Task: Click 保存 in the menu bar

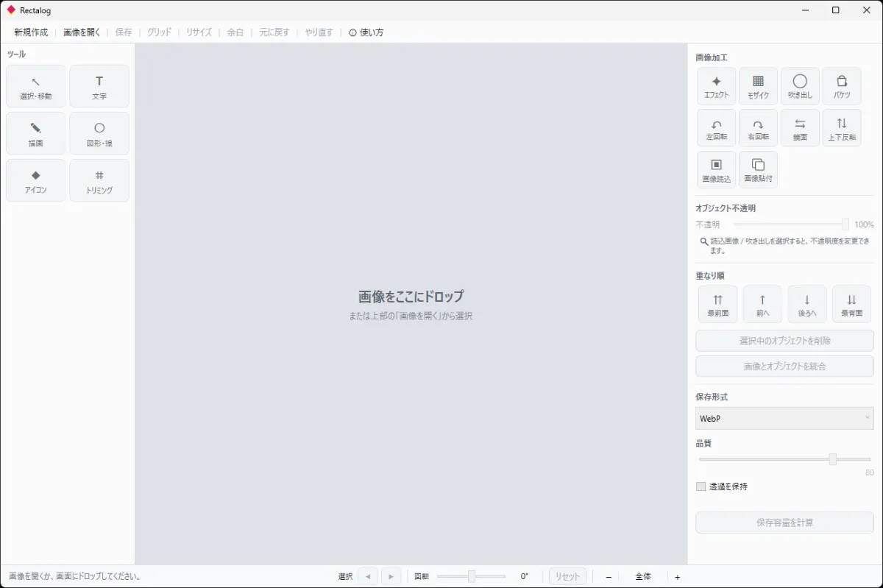Action: point(124,32)
